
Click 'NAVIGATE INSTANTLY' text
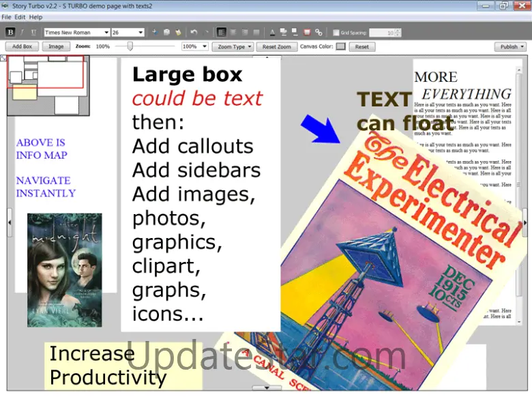click(x=46, y=187)
